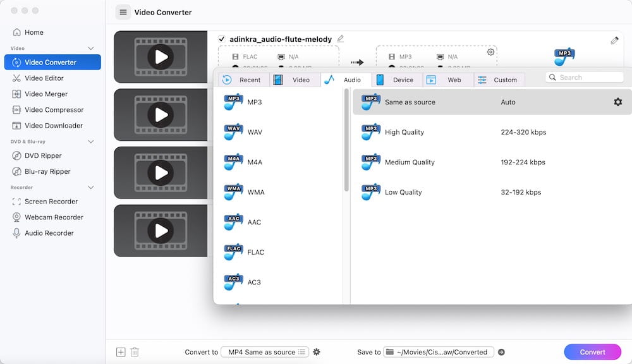Choose Low Quality 32-192 kbps preset

(492, 192)
